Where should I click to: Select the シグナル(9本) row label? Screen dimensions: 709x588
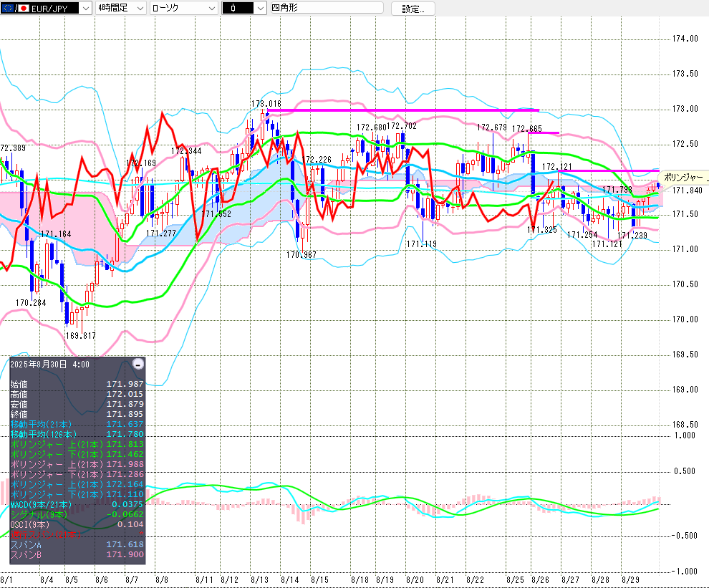point(39,514)
